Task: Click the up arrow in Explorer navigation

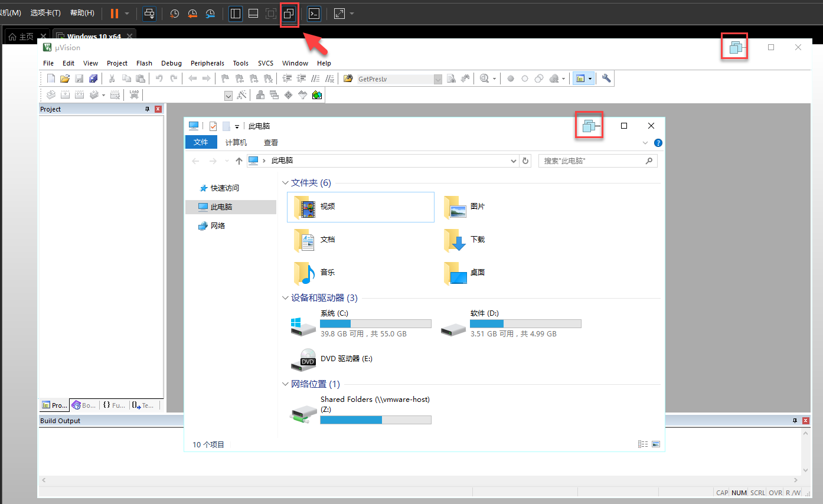Action: point(239,161)
